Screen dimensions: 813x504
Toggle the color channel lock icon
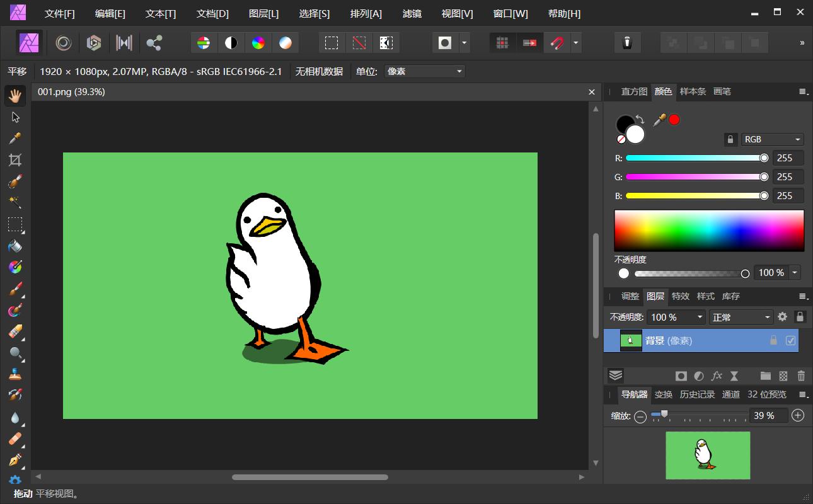pyautogui.click(x=730, y=139)
